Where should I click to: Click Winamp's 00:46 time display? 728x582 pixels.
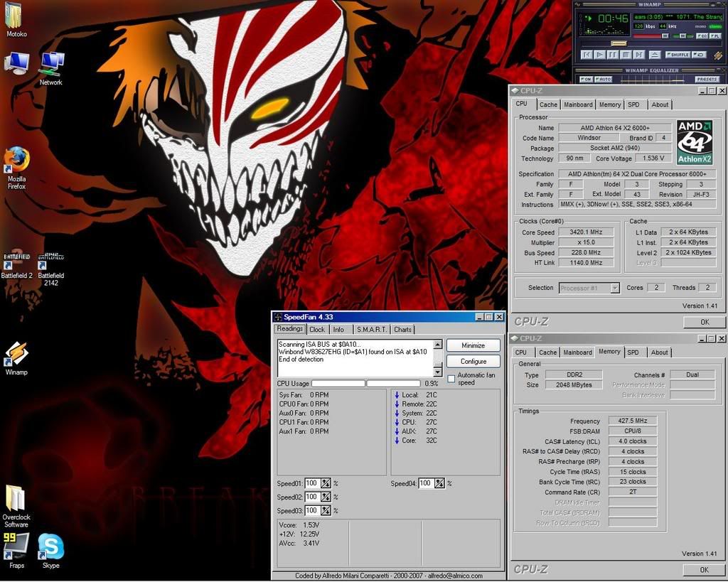tap(613, 18)
